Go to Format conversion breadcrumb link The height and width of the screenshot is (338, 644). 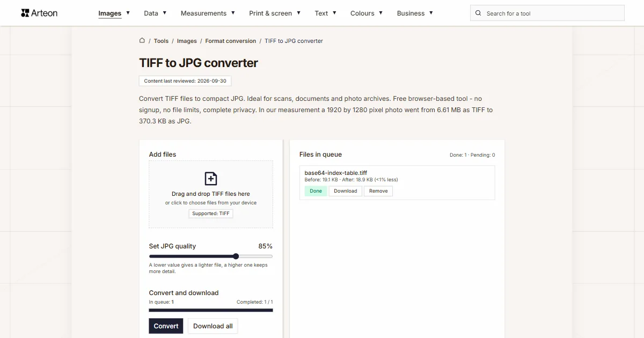coord(231,41)
